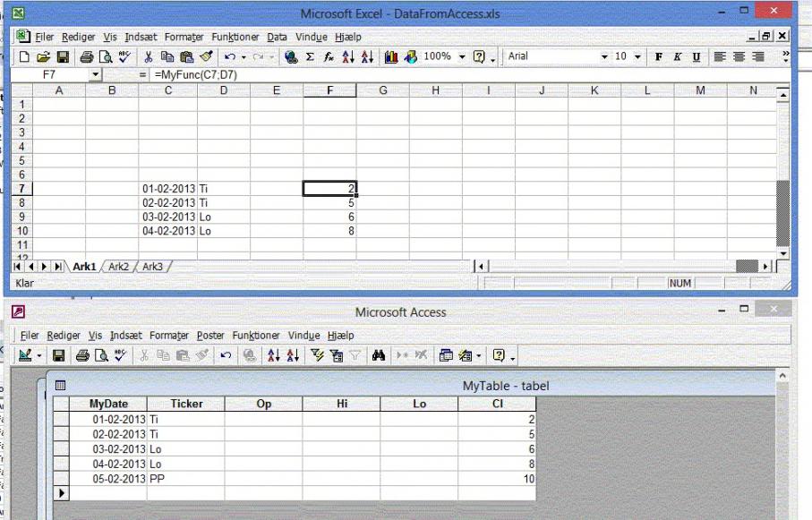Open Print Preview in Excel toolbar
Image resolution: width=812 pixels, height=520 pixels.
point(105,57)
